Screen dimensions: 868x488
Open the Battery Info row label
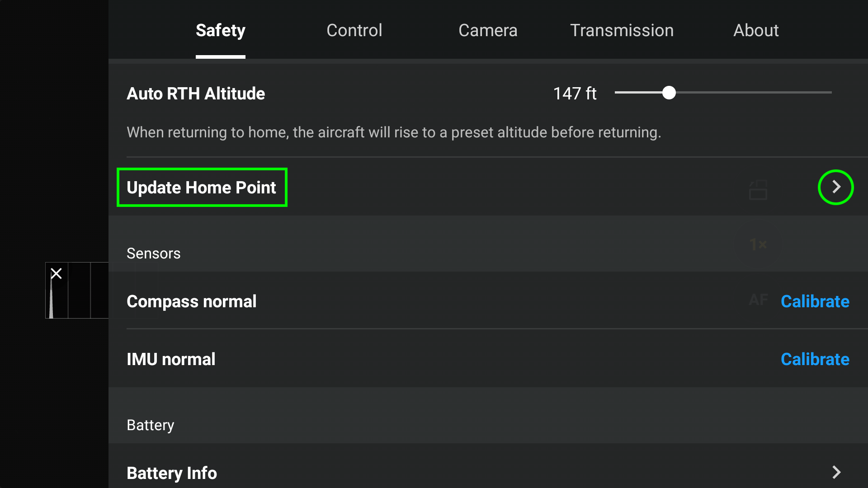(172, 473)
